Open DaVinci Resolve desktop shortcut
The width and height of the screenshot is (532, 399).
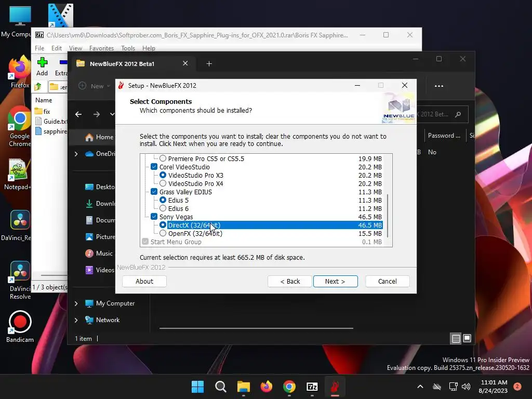(20, 280)
